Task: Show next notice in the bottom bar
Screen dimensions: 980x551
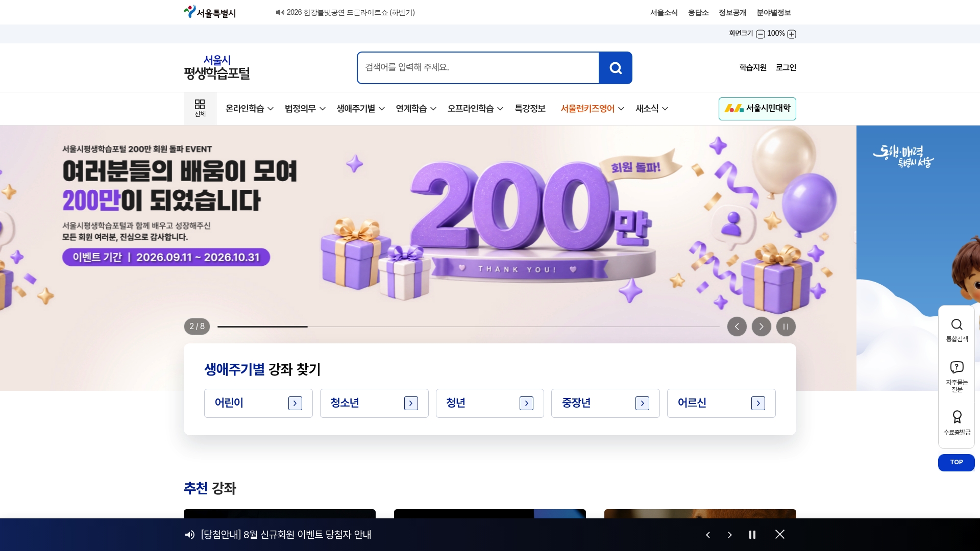Action: [730, 535]
